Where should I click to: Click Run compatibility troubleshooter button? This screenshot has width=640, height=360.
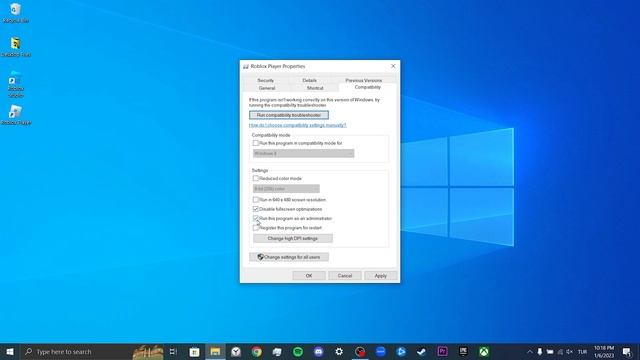(x=289, y=115)
